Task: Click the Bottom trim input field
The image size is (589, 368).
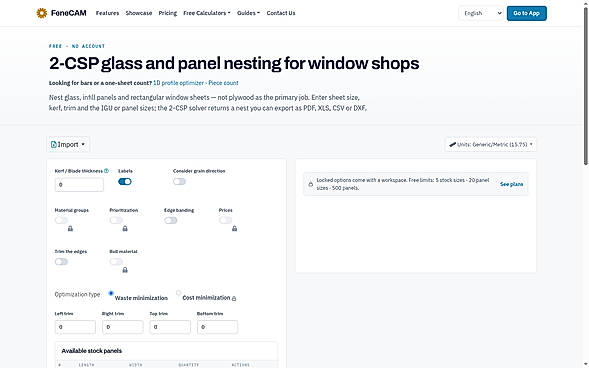Action: (x=217, y=327)
